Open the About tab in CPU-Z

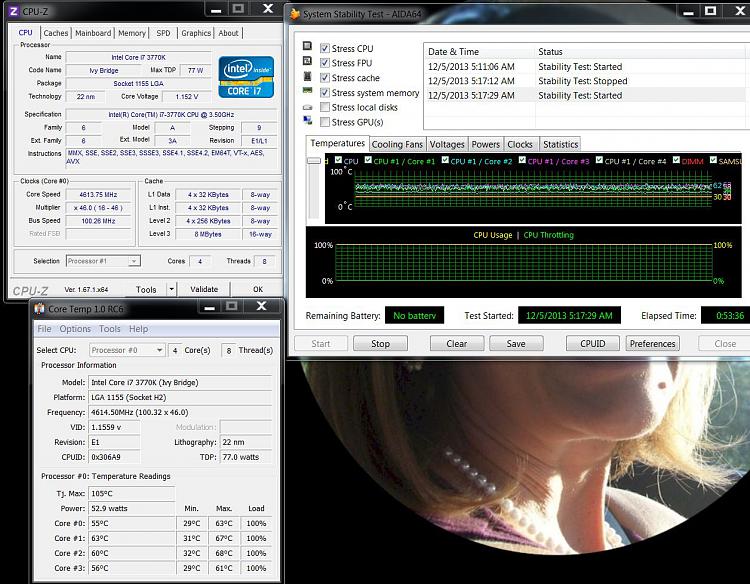pos(228,33)
